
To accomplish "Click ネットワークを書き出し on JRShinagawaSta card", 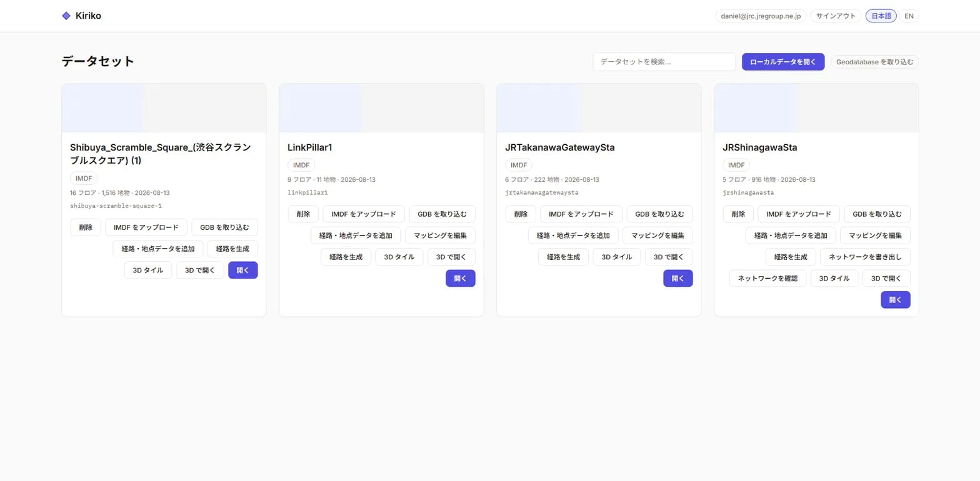I will point(865,257).
